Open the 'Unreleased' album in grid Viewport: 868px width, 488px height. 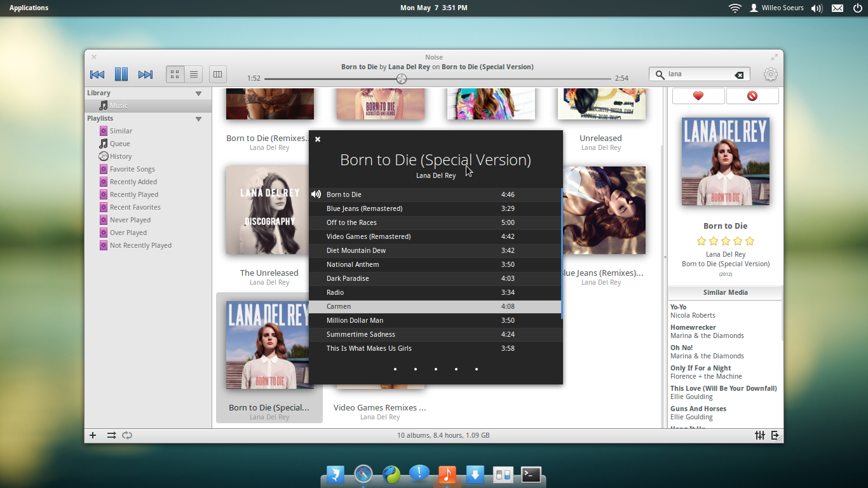coord(601,104)
